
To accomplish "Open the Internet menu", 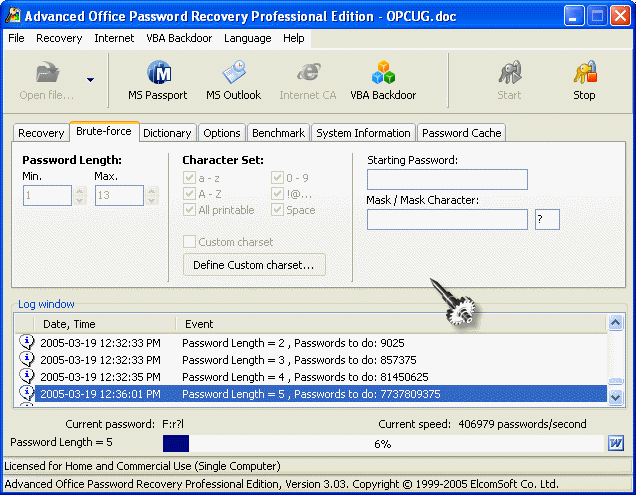I will coord(114,38).
